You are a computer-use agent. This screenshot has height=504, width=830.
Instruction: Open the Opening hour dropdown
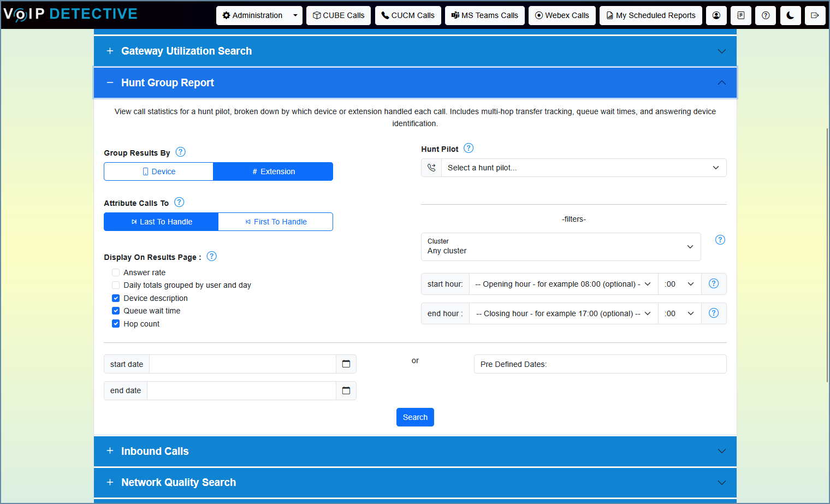pos(564,284)
